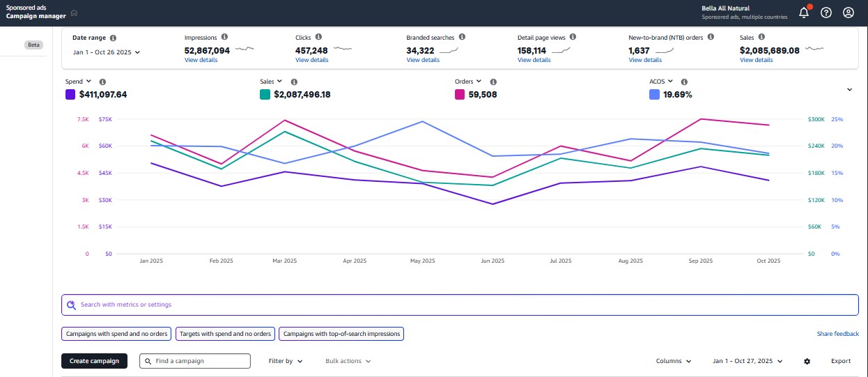The height and width of the screenshot is (377, 868).
Task: Open the Filter by menu
Action: tap(286, 361)
